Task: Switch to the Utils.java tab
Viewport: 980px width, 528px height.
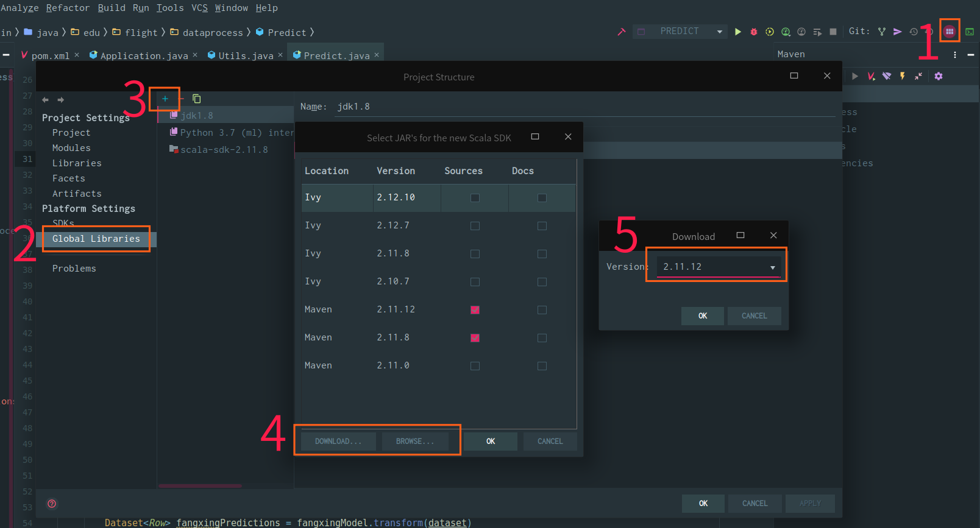Action: [x=246, y=55]
